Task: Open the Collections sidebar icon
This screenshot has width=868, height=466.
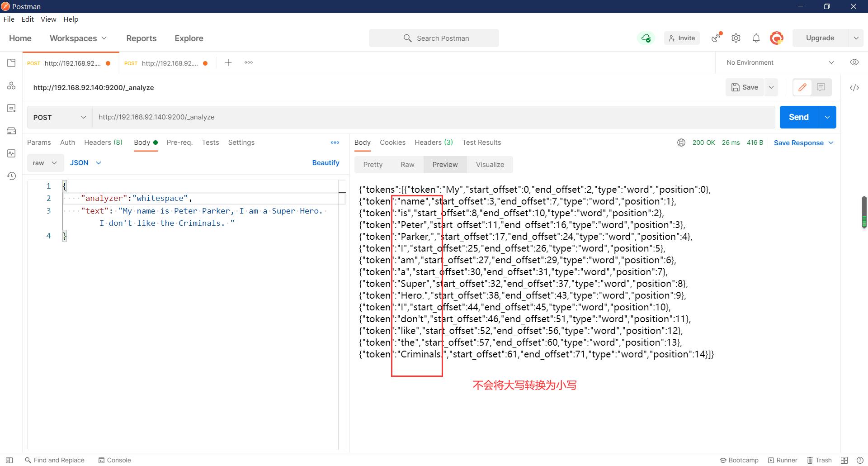Action: tap(11, 63)
